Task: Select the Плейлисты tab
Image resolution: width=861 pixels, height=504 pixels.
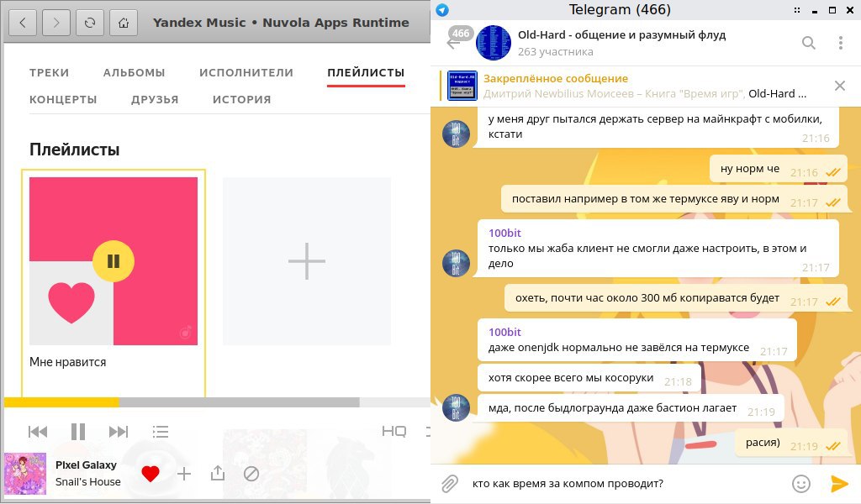Action: point(367,72)
